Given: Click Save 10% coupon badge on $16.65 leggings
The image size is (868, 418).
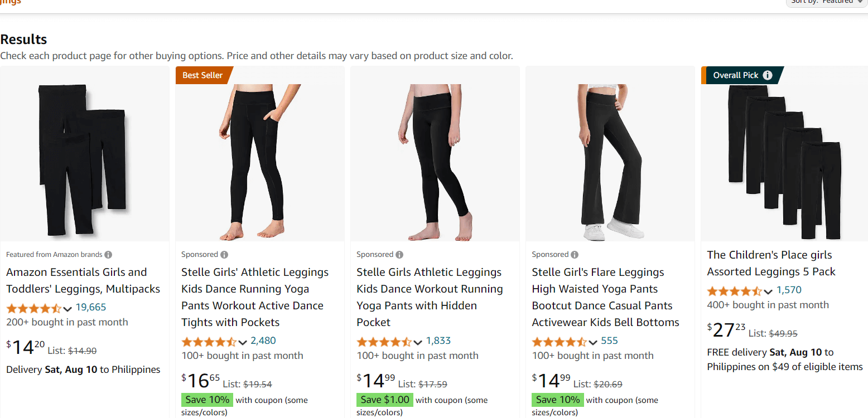Looking at the screenshot, I should click(207, 400).
